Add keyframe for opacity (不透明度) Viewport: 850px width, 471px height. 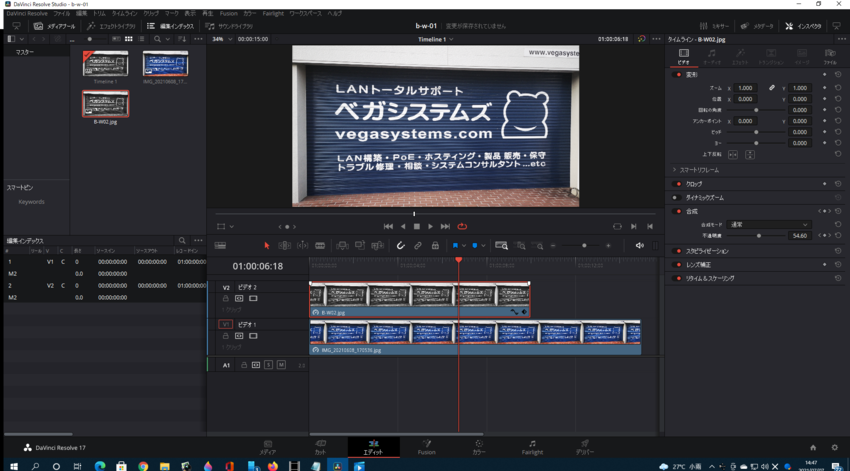pyautogui.click(x=824, y=235)
